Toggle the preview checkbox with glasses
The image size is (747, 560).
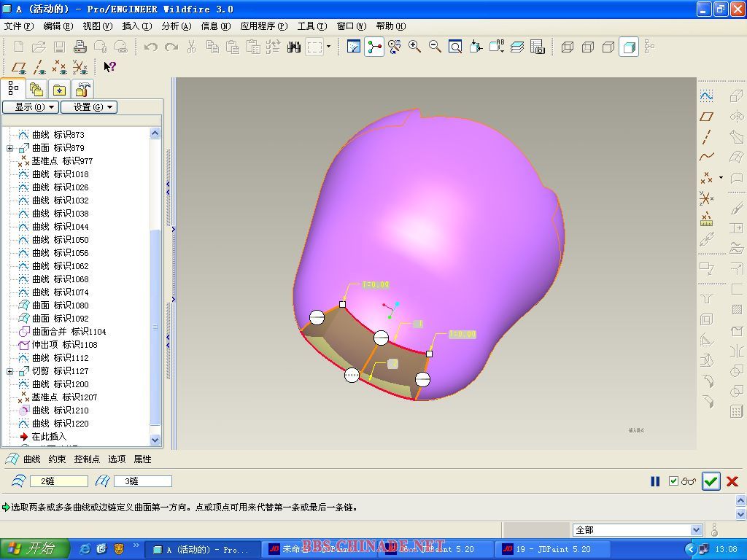coord(674,481)
